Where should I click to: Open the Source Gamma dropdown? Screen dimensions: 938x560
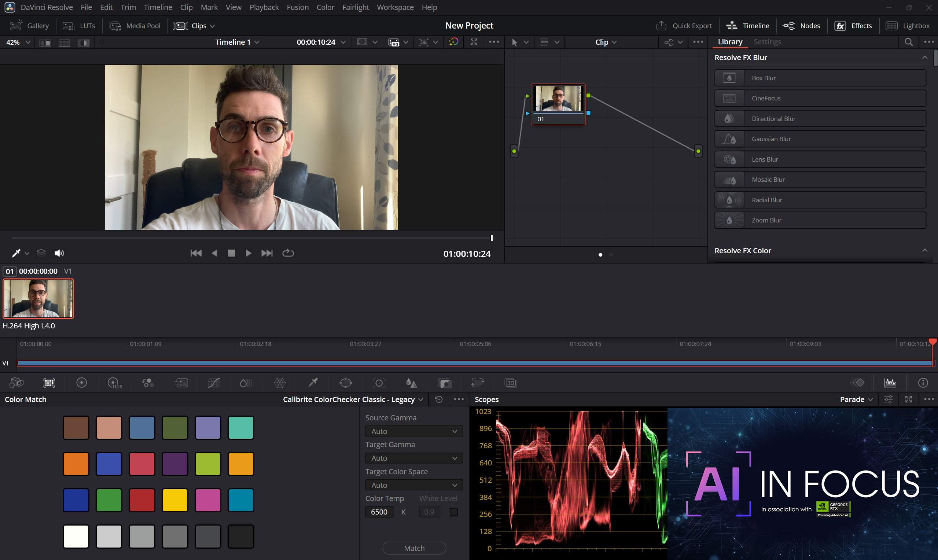tap(414, 431)
